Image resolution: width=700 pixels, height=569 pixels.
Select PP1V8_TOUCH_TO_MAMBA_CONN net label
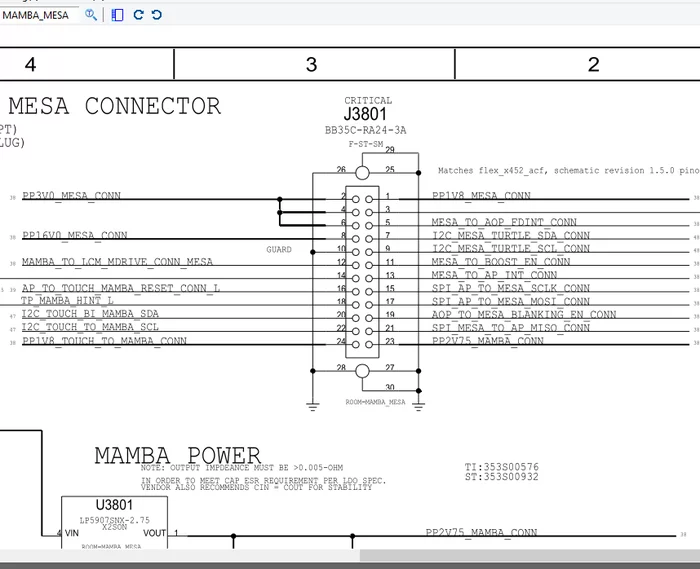[x=104, y=341]
